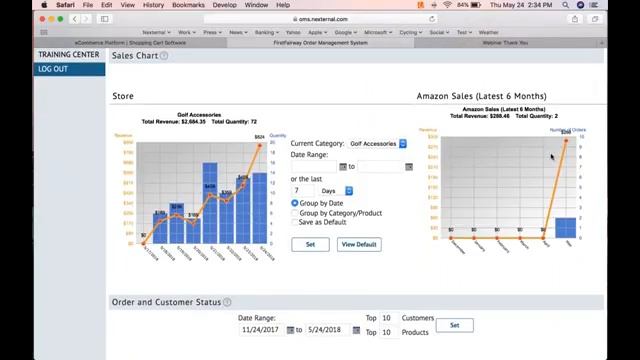Open the File menu
The image size is (640, 360).
point(88,5)
